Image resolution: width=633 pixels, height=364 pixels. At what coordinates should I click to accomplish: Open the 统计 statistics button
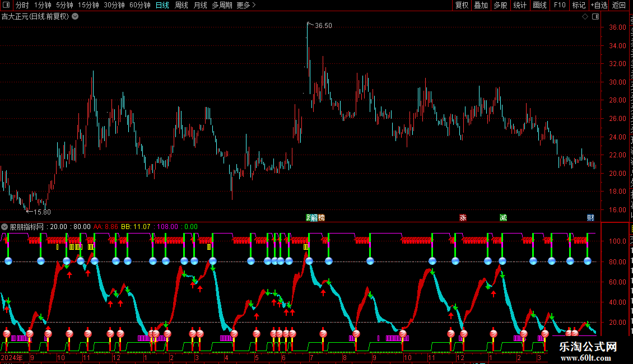click(520, 5)
